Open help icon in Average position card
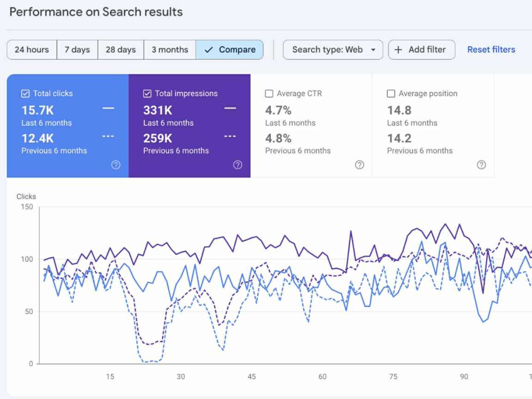The height and width of the screenshot is (399, 532). (481, 165)
